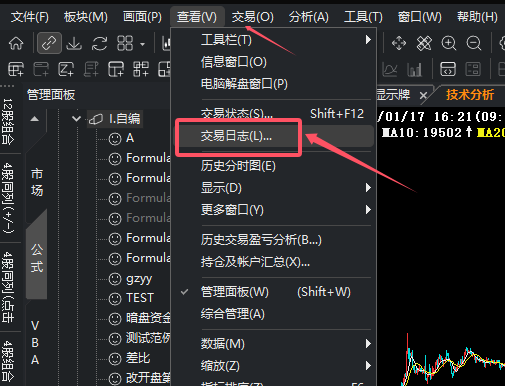Expand the 数据(M) submenu arrow
This screenshot has width=505, height=386.
368,344
